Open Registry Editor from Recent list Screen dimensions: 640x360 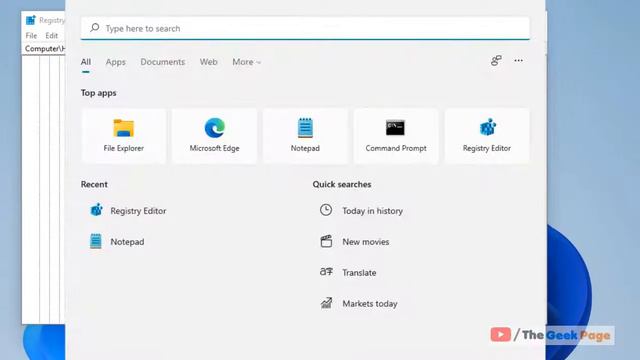click(128, 211)
